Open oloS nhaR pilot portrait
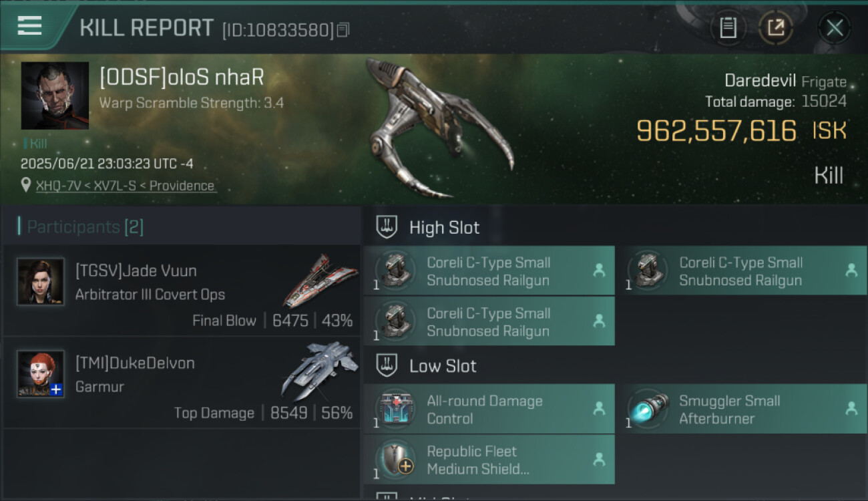 click(x=55, y=96)
